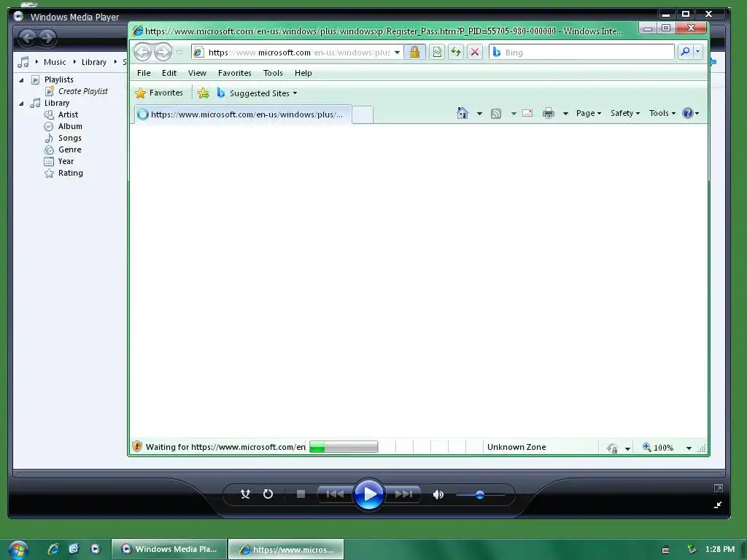Open the Page dropdown menu
This screenshot has height=560, width=747.
click(x=589, y=113)
